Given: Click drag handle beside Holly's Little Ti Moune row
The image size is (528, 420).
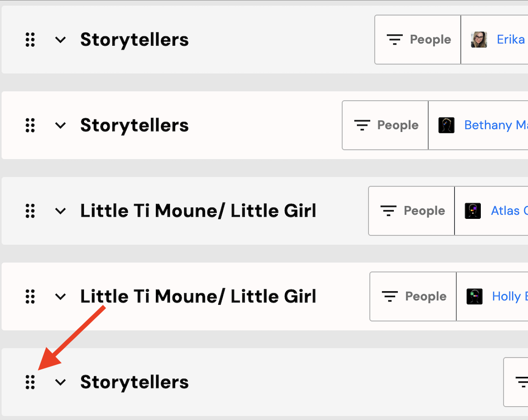Looking at the screenshot, I should tap(30, 297).
